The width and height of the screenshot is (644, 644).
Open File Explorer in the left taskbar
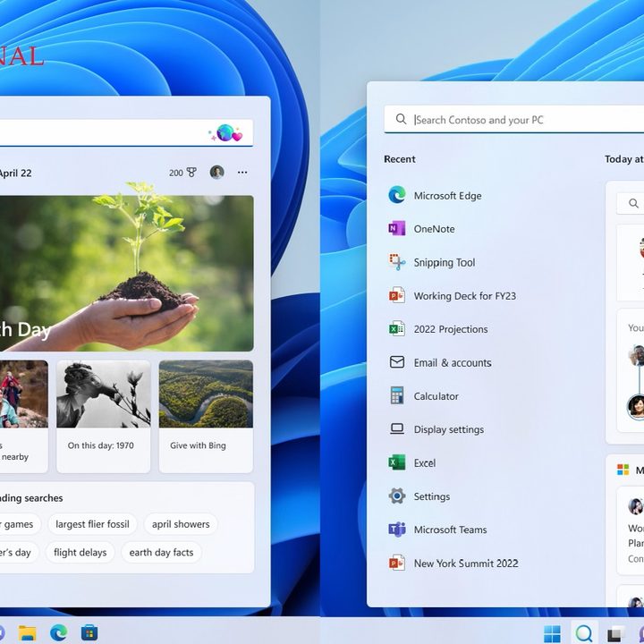27,632
